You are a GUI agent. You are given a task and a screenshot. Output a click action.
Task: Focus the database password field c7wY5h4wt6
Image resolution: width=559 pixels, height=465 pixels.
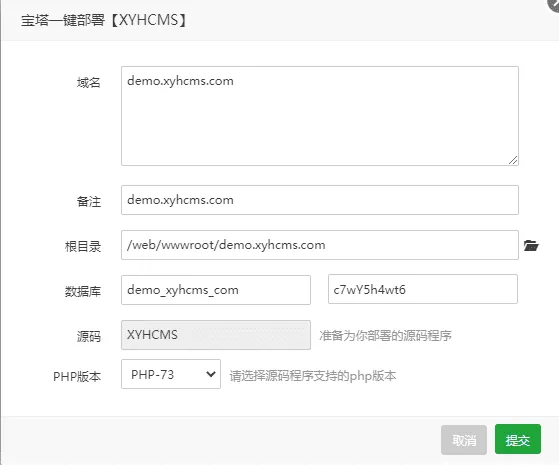click(423, 289)
